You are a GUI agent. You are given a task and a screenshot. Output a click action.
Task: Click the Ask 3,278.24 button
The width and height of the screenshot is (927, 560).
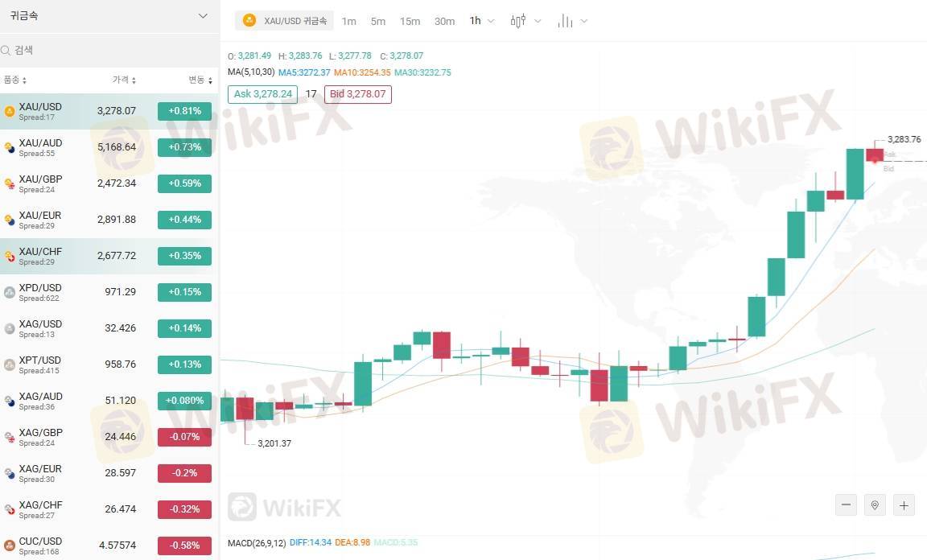[262, 94]
